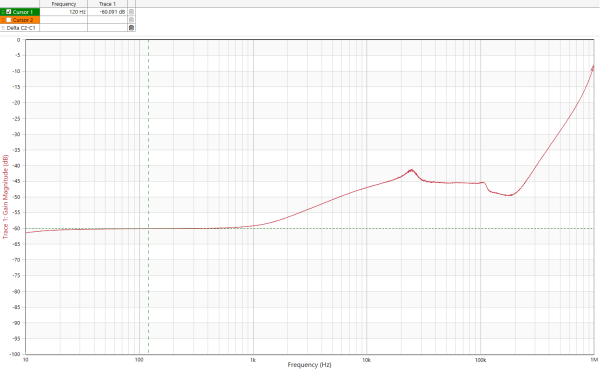Click the Frequency (Hz) axis title
Image resolution: width=600 pixels, height=373 pixels.
(x=309, y=365)
